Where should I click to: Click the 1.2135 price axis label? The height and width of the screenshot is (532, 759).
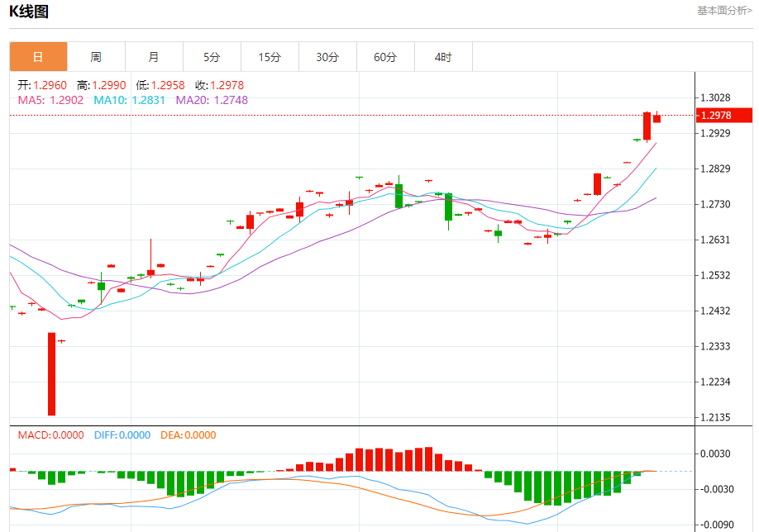click(x=715, y=417)
